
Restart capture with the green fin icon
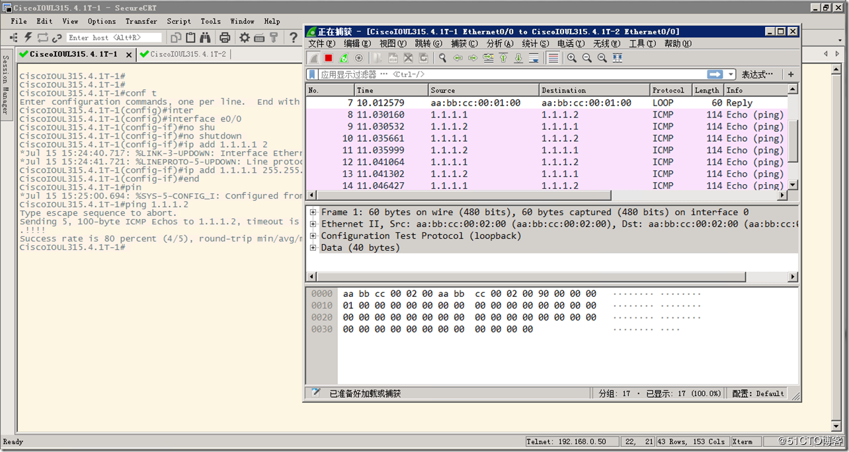point(344,58)
